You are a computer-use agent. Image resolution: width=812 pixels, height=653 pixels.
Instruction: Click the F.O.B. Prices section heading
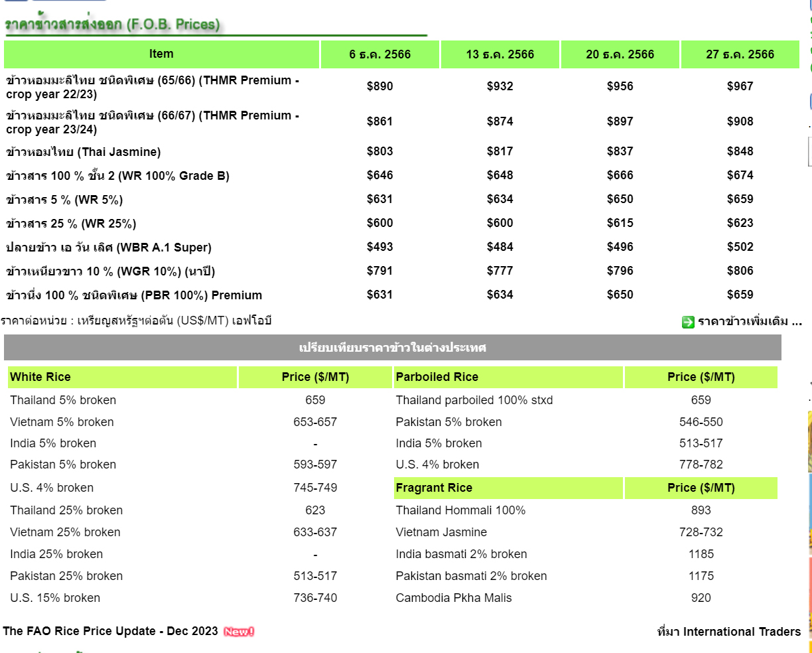[x=113, y=25]
